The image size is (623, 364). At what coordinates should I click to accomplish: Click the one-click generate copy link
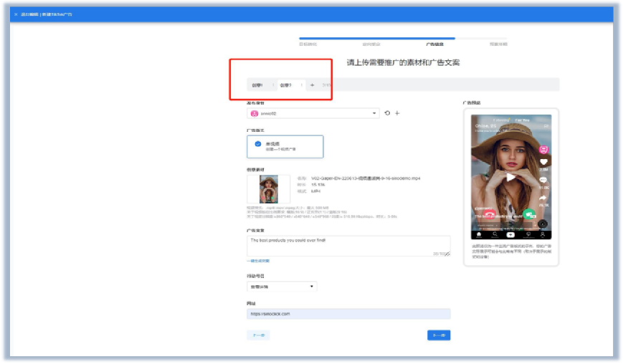click(258, 261)
